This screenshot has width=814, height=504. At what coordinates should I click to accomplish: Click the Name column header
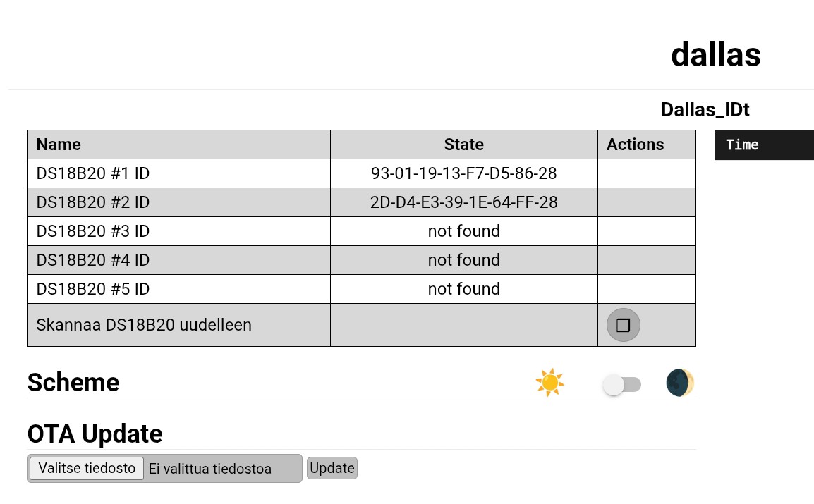click(x=59, y=145)
